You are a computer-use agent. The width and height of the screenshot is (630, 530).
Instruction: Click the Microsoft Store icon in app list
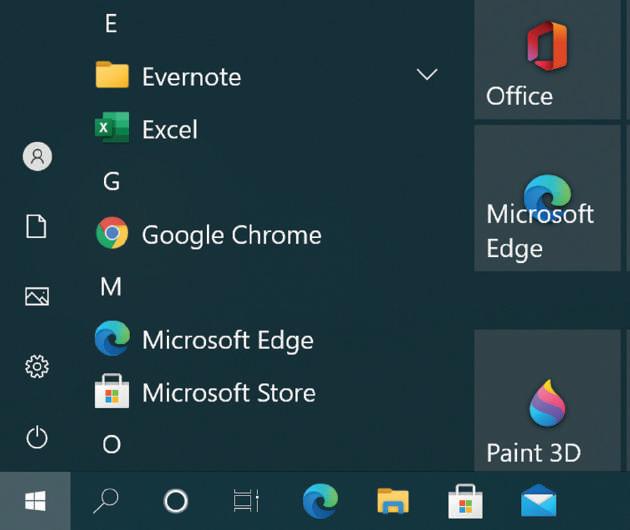click(112, 391)
